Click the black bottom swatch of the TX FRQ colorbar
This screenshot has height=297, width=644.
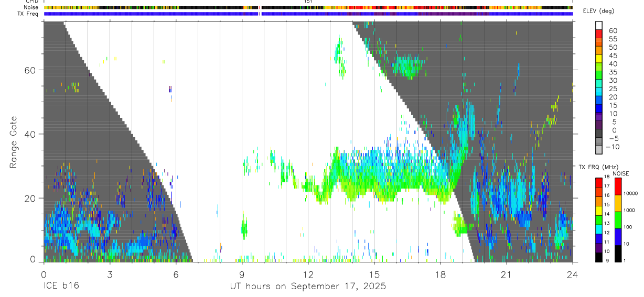[x=599, y=257]
